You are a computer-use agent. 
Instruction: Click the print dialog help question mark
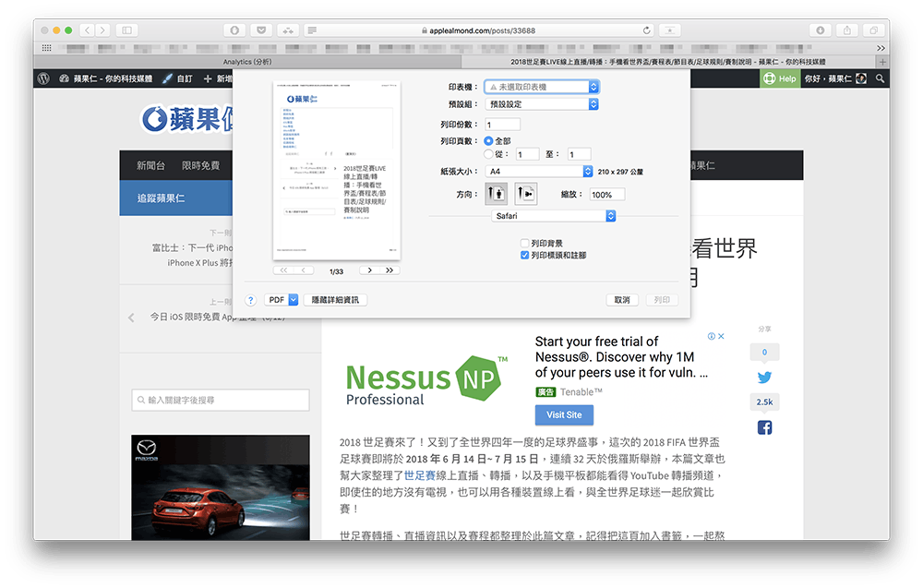tap(250, 300)
